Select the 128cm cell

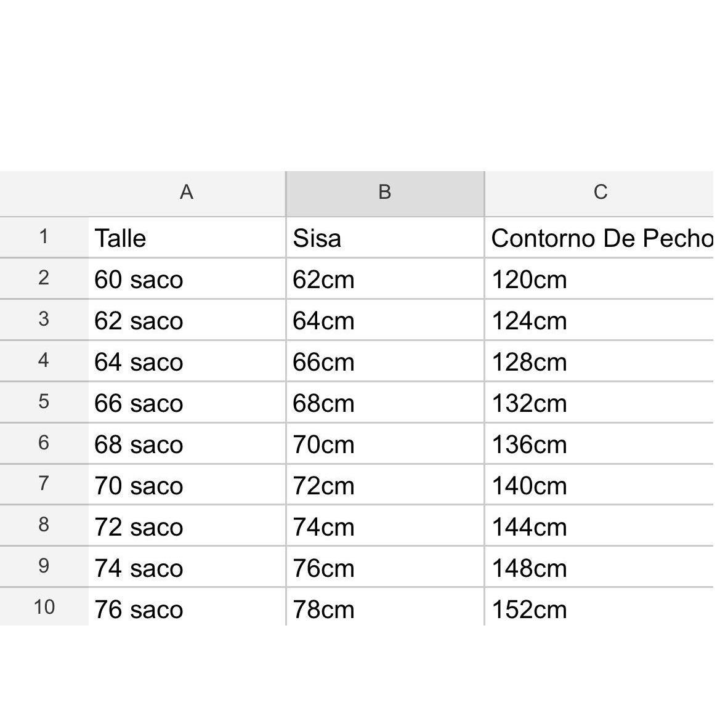pos(600,362)
